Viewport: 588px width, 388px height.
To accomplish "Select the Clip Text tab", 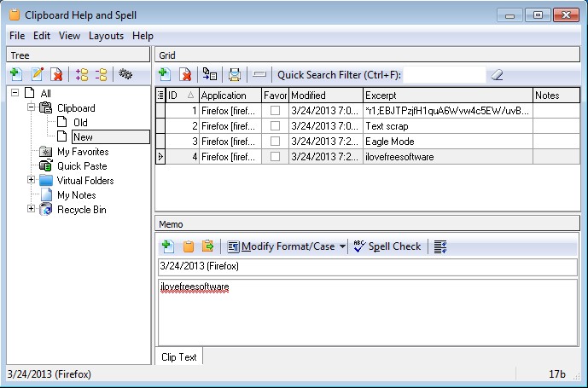I will click(x=178, y=357).
